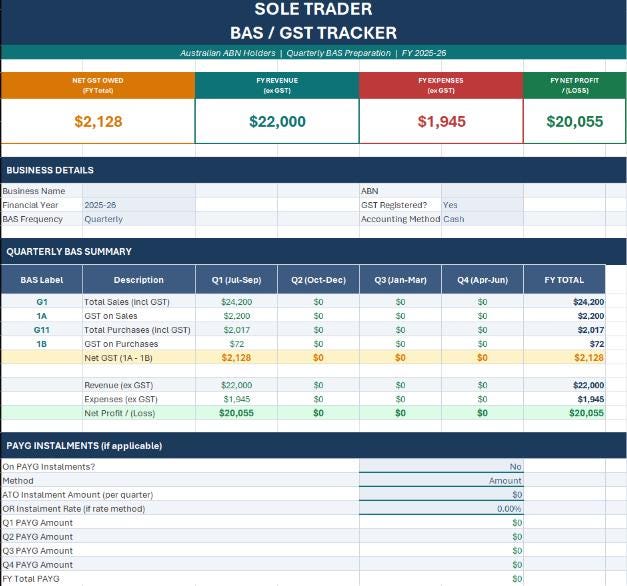Select Q1 Revenue (ex GST) value $22,000
This screenshot has width=627, height=586.
pos(236,385)
